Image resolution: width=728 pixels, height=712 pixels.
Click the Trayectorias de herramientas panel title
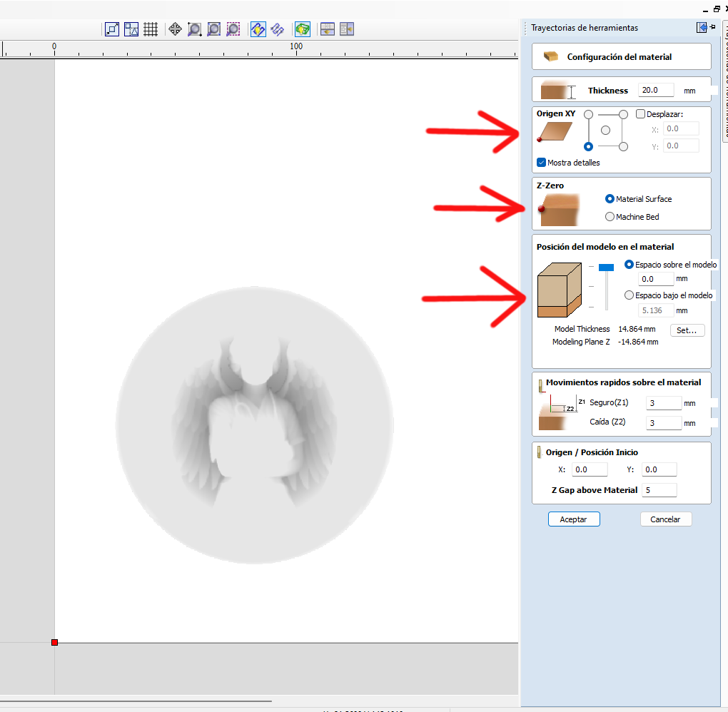point(585,28)
